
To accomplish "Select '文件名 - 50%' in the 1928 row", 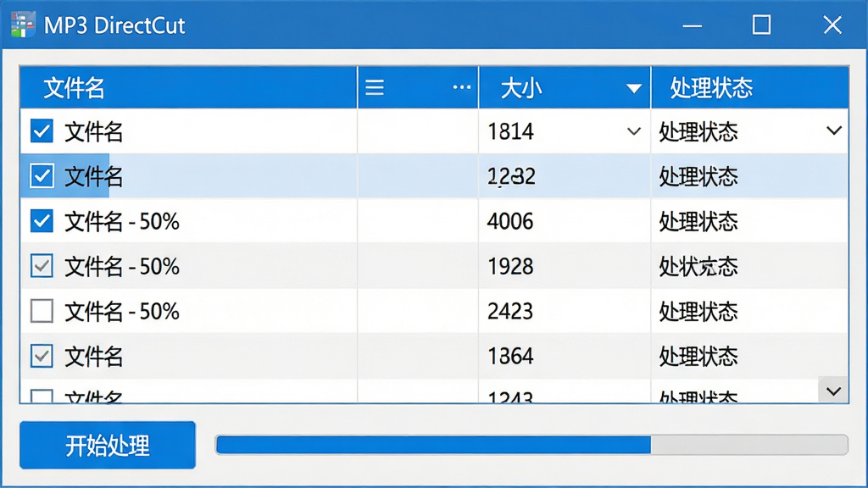I will (x=122, y=267).
